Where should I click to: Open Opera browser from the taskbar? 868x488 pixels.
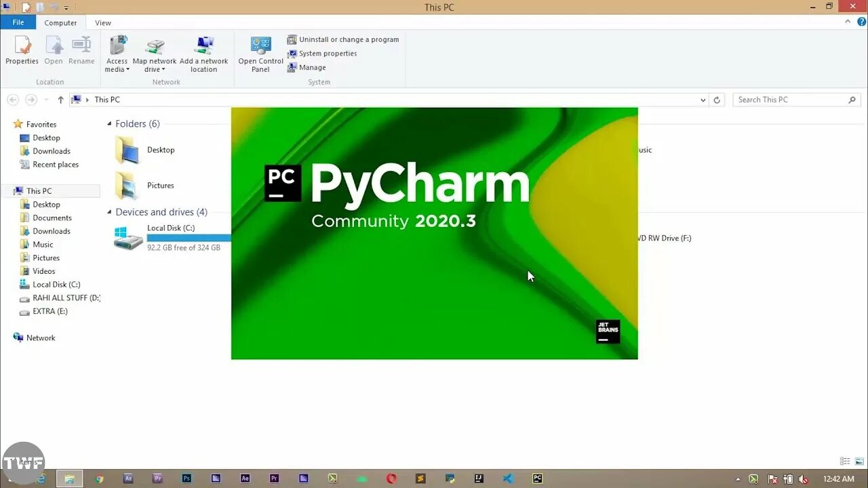(391, 479)
